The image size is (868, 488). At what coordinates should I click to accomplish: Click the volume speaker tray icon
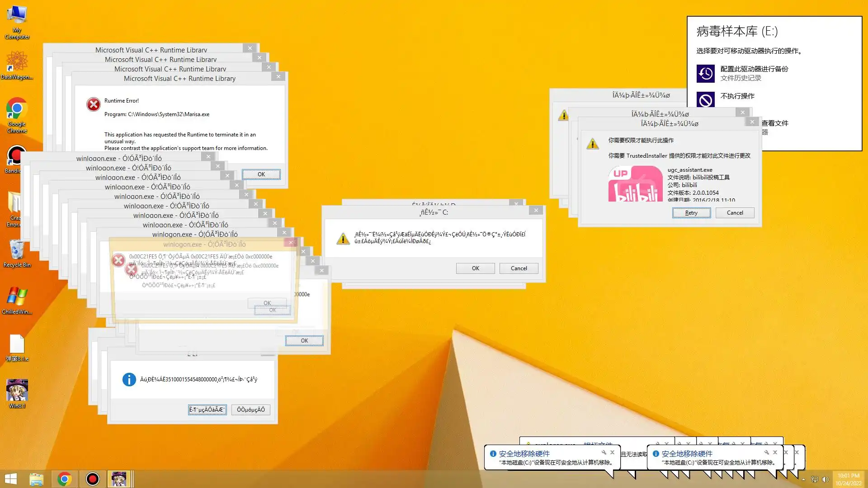tap(825, 479)
